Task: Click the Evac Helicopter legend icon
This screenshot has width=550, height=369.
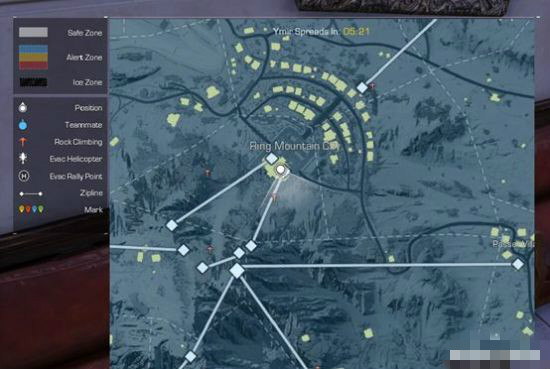Action: pos(23,158)
